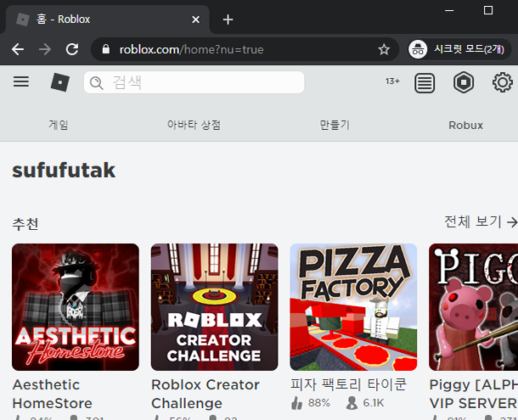Click the Piggy [ALPHA] VIP SERVER title
The width and height of the screenshot is (518, 420).
473,394
